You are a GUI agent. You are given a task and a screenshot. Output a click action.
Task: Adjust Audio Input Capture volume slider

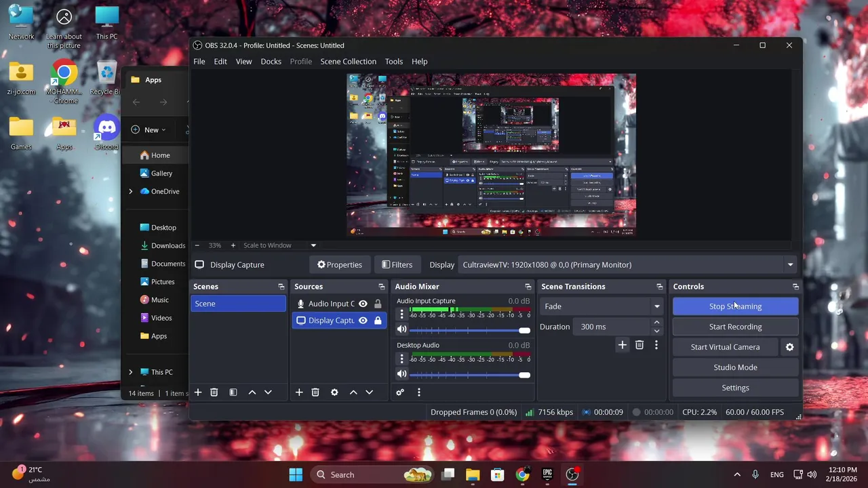(469, 330)
